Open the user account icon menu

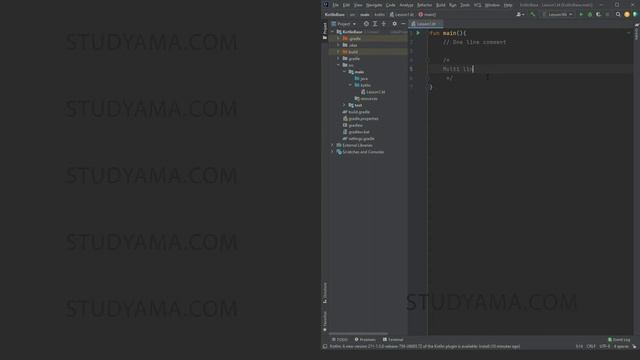point(520,14)
